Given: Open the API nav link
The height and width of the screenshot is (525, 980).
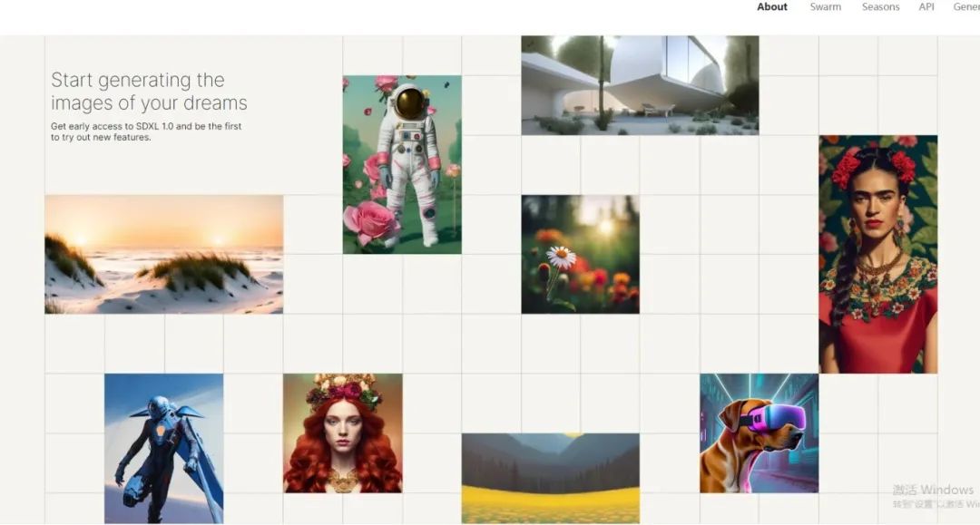Looking at the screenshot, I should pos(926,7).
